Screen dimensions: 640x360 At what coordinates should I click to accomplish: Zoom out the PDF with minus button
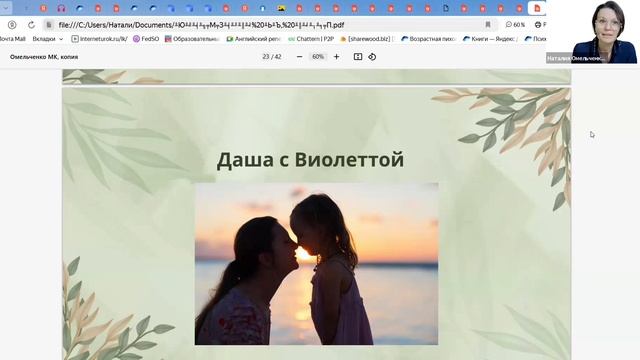[x=300, y=57]
